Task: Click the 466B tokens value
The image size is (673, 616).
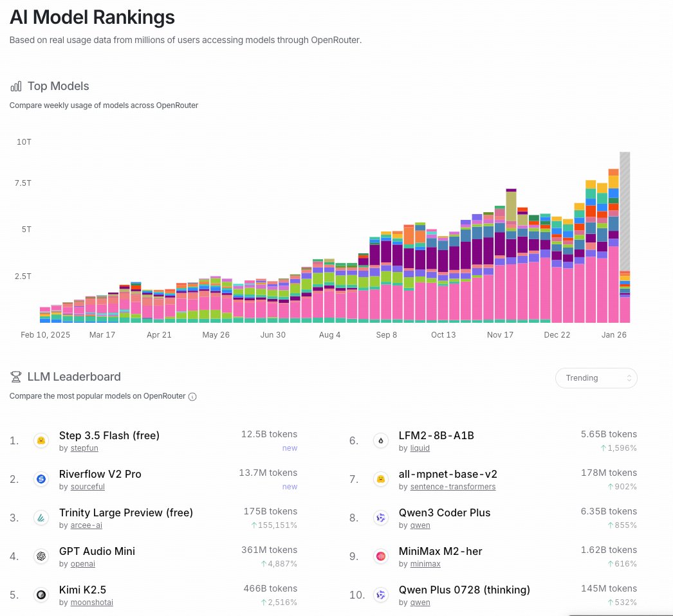Action: click(270, 588)
